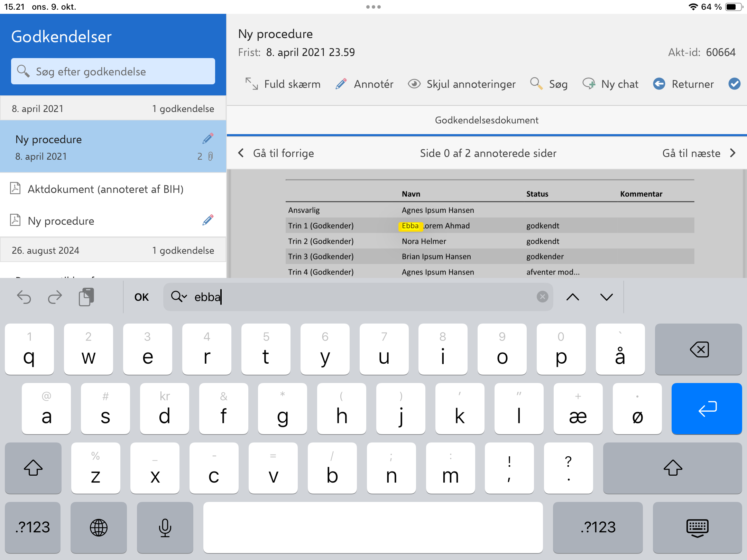This screenshot has width=747, height=560.
Task: Open full screen with Fuld skærm icon
Action: (251, 84)
